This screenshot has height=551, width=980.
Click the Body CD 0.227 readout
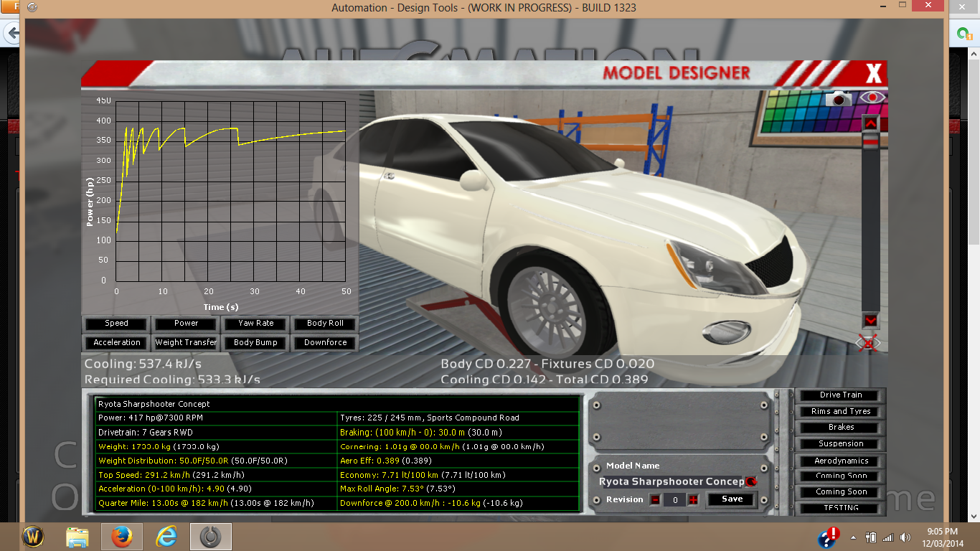tap(486, 364)
